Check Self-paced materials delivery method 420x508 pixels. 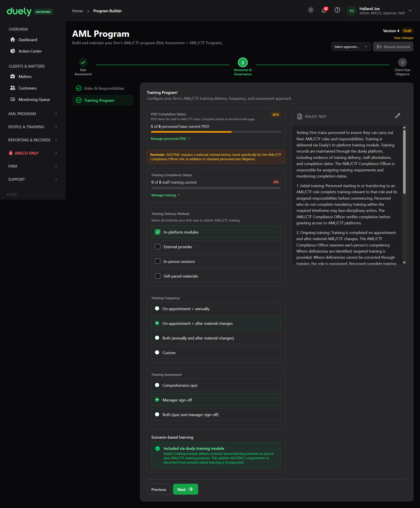pyautogui.click(x=158, y=276)
